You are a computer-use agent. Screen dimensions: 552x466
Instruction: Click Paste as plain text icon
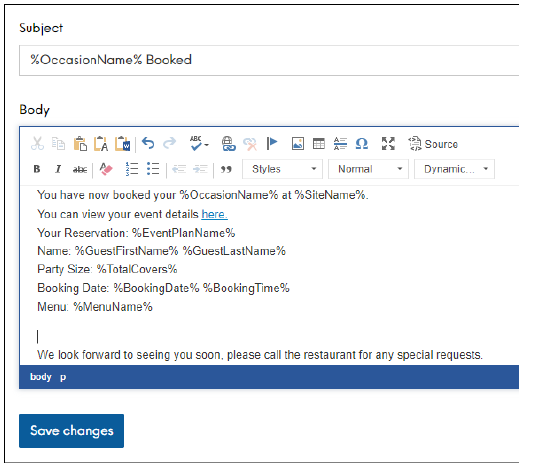(101, 144)
